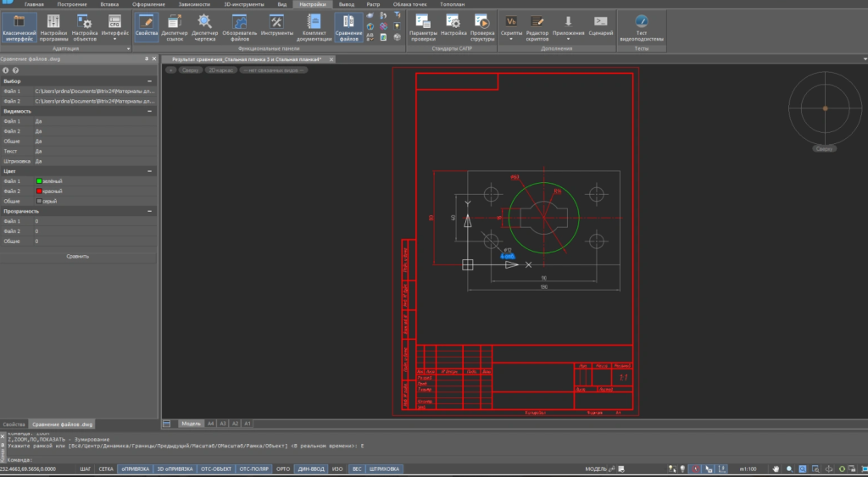This screenshot has width=868, height=477.
Task: Open the Классический интерфейс ribbon button
Action: click(x=19, y=25)
